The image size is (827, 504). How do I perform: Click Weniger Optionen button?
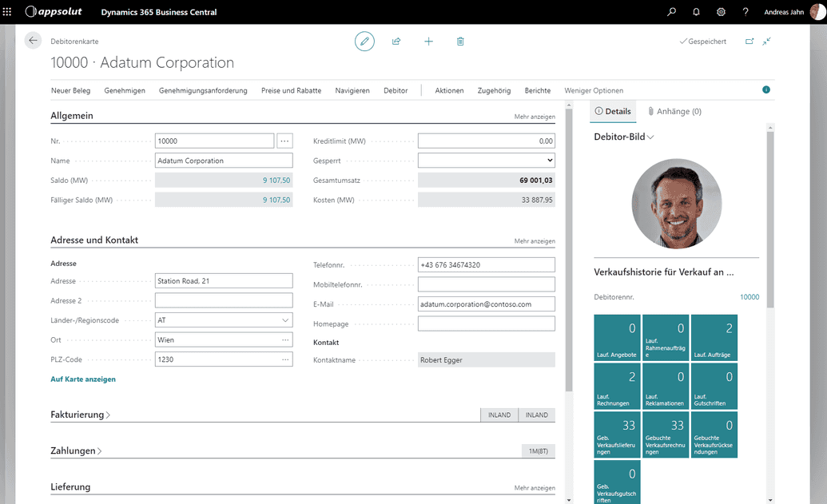tap(594, 90)
